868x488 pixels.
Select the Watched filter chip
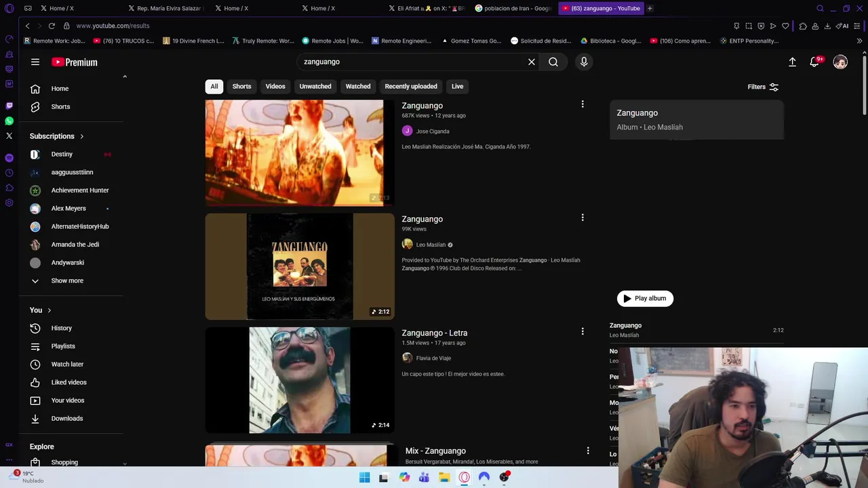pyautogui.click(x=358, y=86)
